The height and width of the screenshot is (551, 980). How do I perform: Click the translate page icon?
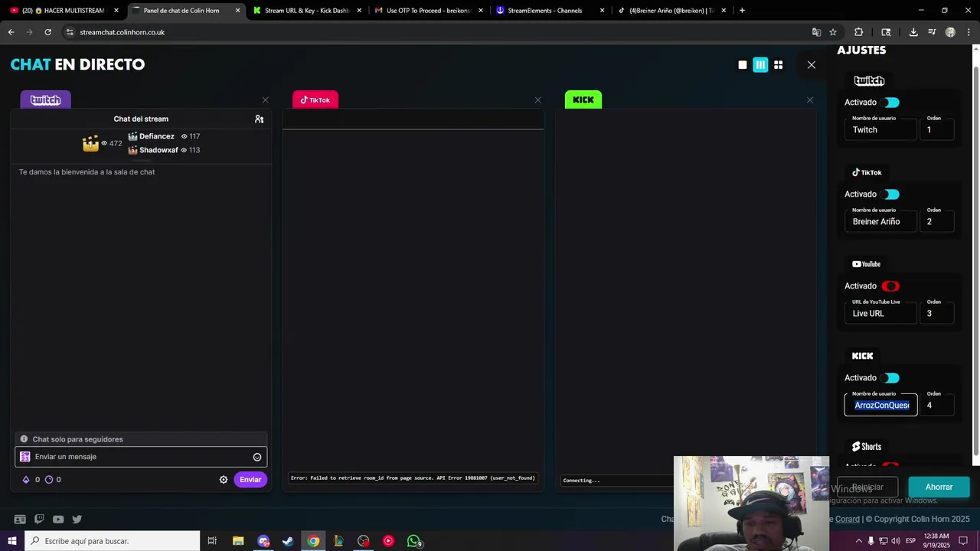click(x=816, y=32)
